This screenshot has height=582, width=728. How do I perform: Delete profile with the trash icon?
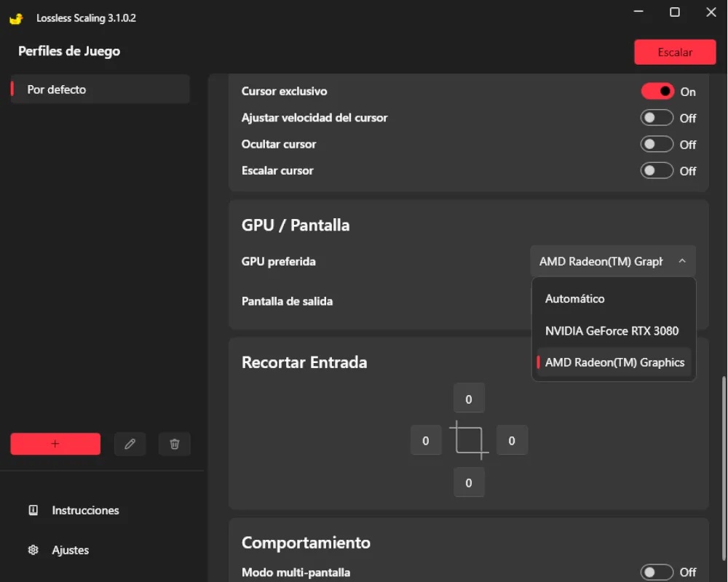[175, 445]
